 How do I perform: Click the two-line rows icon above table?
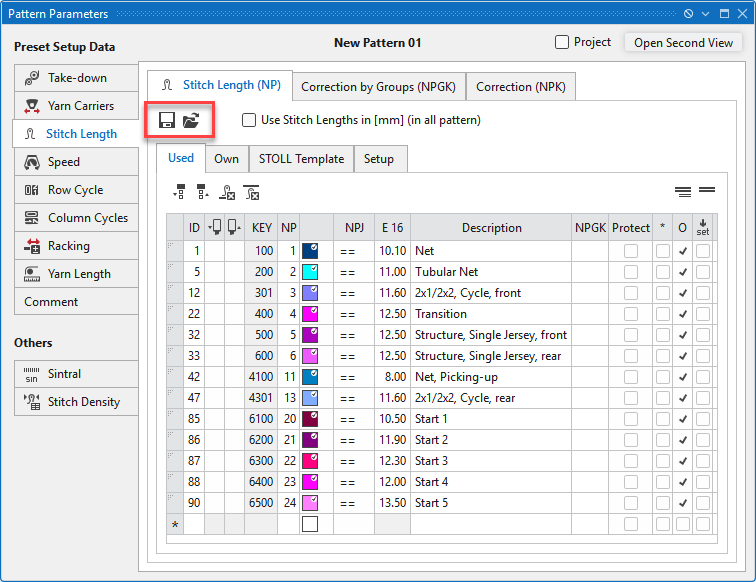(x=707, y=190)
